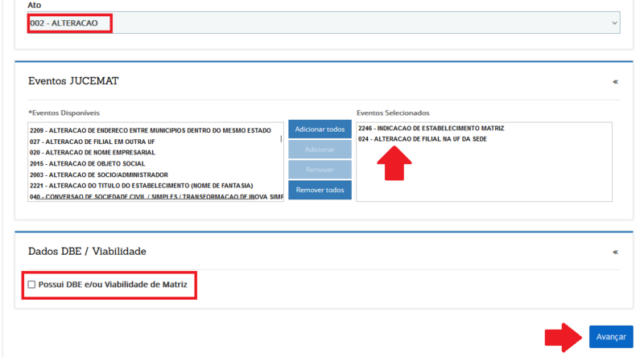Highlight '024 - Alteracao de filial na UF da sede'

point(423,140)
